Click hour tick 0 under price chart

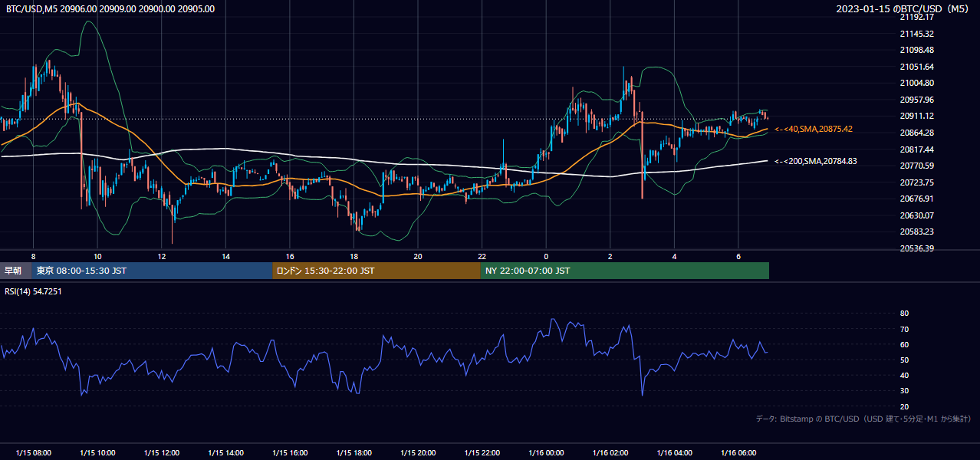point(546,256)
